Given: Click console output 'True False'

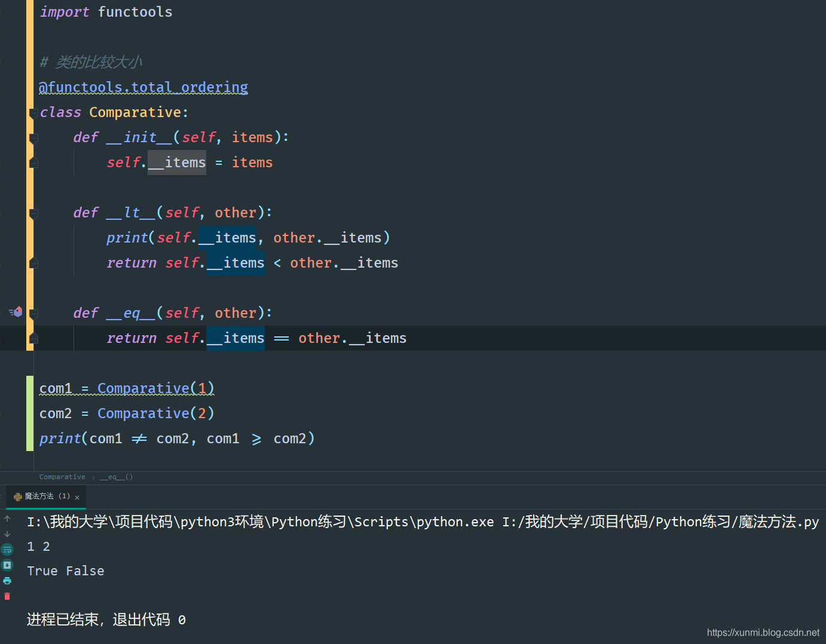Looking at the screenshot, I should point(66,571).
